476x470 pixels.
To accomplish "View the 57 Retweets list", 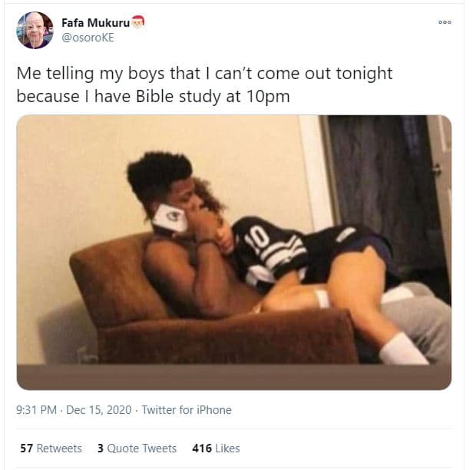I will pos(51,448).
